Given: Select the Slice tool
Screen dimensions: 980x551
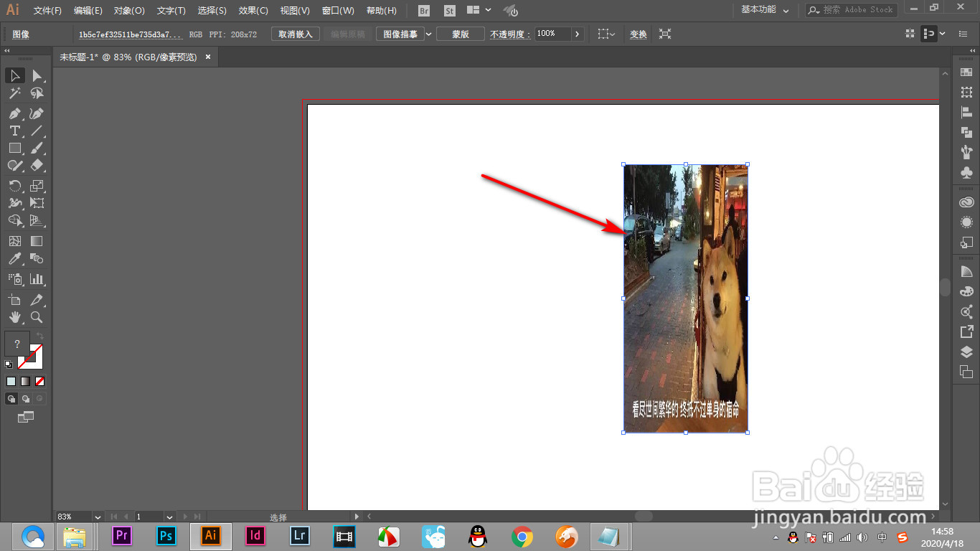Looking at the screenshot, I should coord(37,299).
